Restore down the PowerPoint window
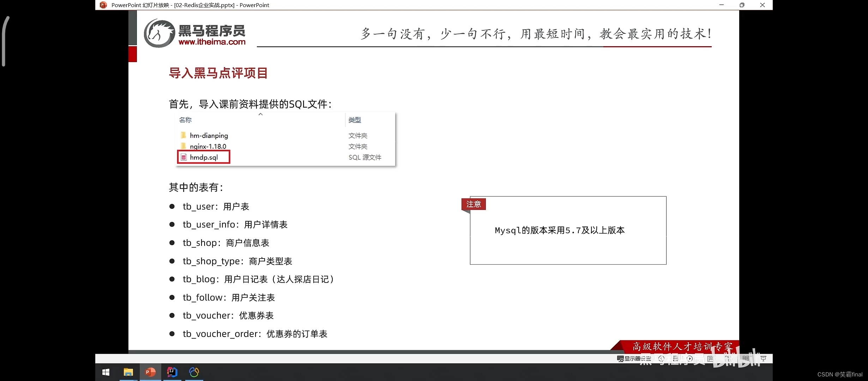Viewport: 868px width, 381px height. pyautogui.click(x=742, y=5)
